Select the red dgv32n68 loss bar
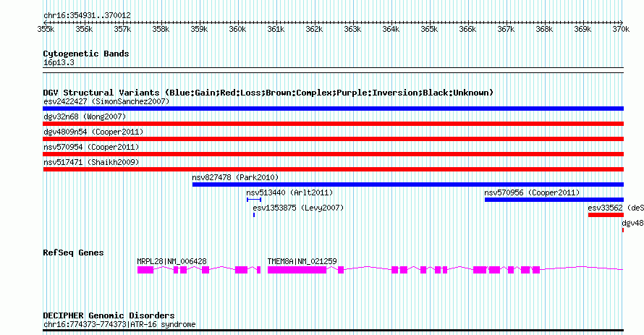 [333, 124]
